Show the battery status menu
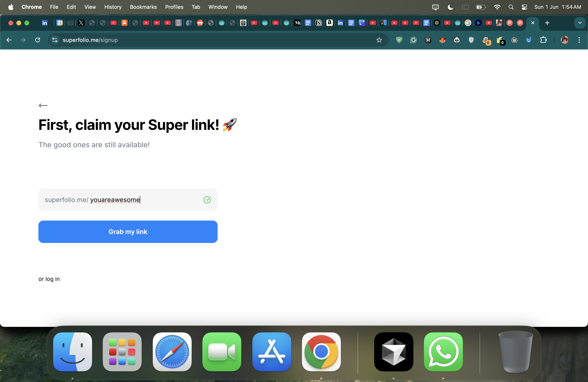 [x=481, y=7]
